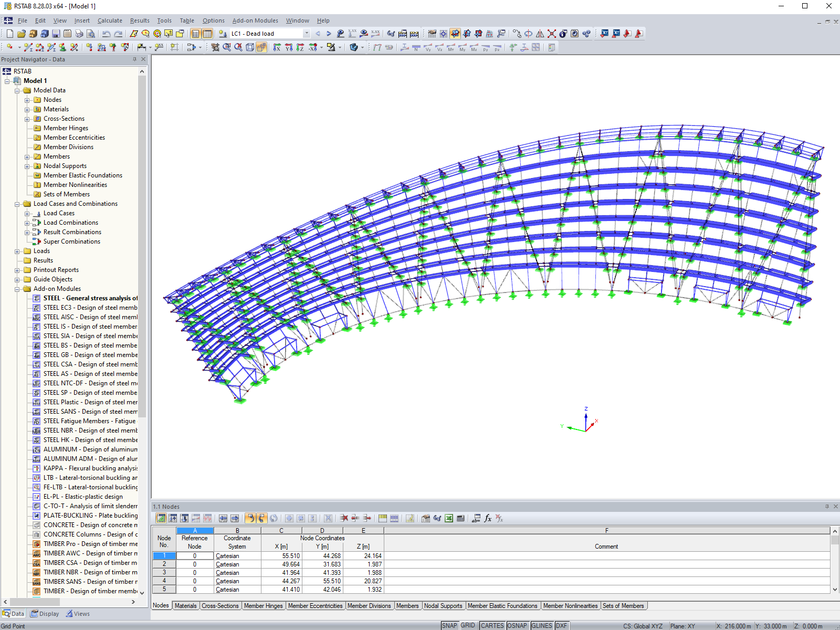Export the nodes table to Excel
Screen dimensions: 840x630
pos(449,518)
